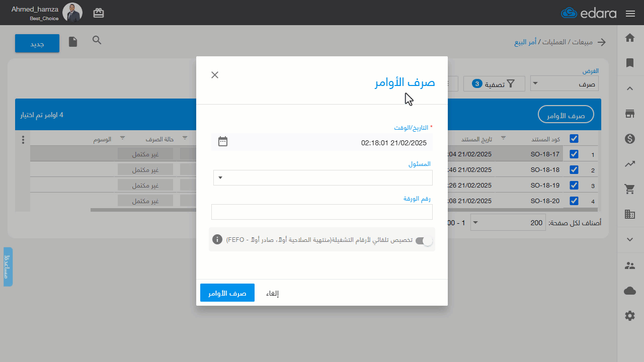644x362 pixels.
Task: Uncheck the SO-18-20 row checkbox
Action: coord(574,201)
